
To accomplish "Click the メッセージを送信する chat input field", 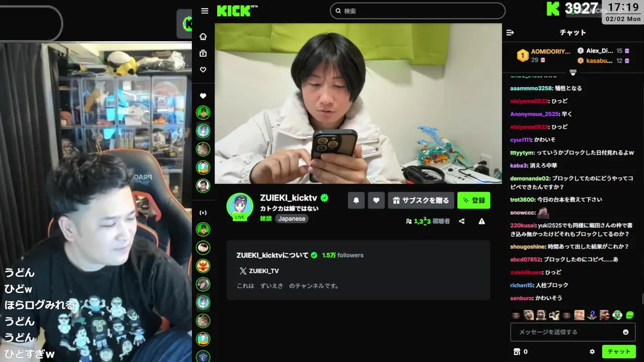I will coord(566,332).
